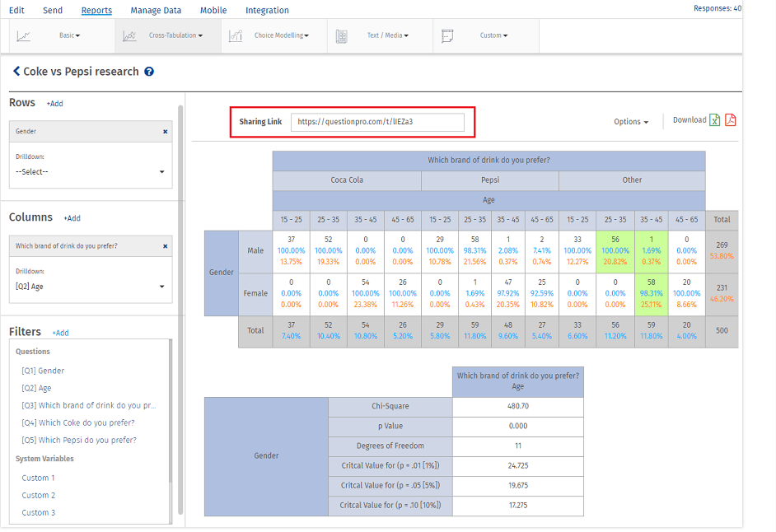Click the Other column header

(632, 180)
